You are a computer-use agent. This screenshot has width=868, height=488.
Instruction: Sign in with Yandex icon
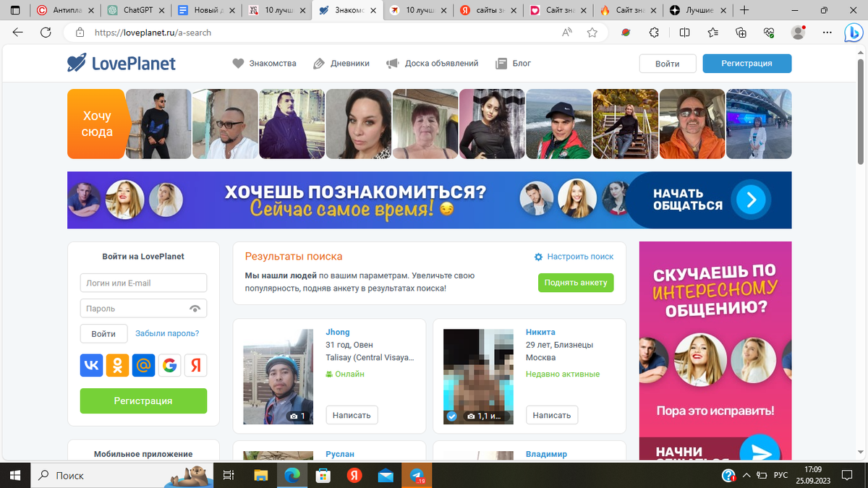pyautogui.click(x=195, y=366)
